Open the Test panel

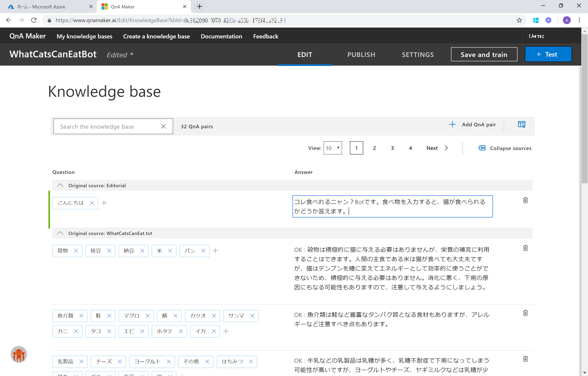[x=548, y=54]
